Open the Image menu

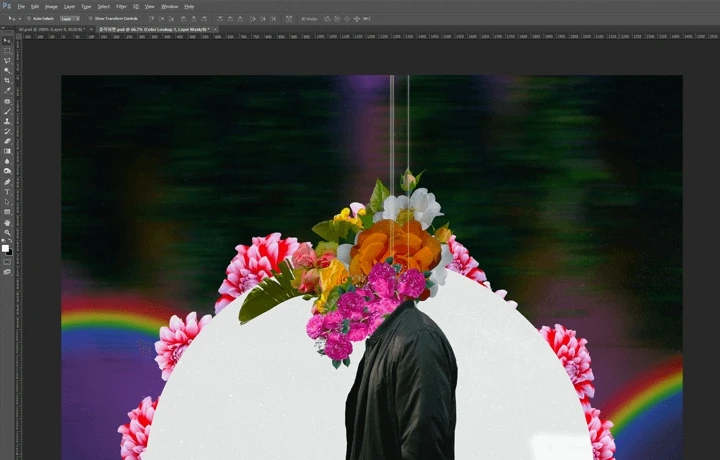(51, 7)
